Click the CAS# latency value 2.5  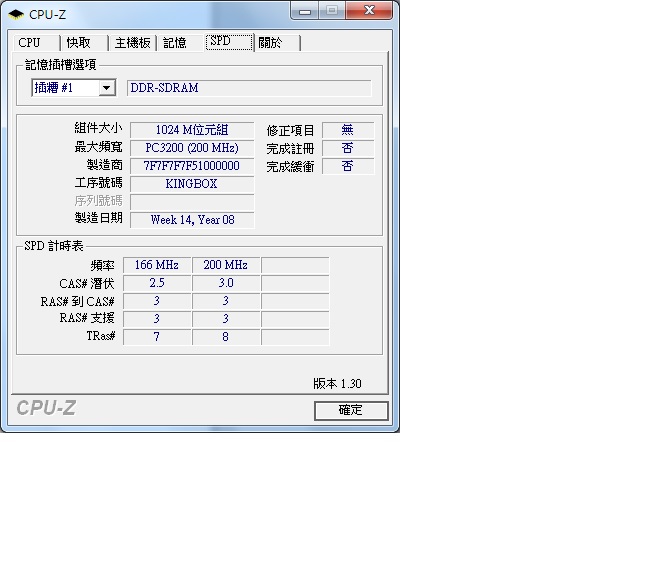point(157,283)
